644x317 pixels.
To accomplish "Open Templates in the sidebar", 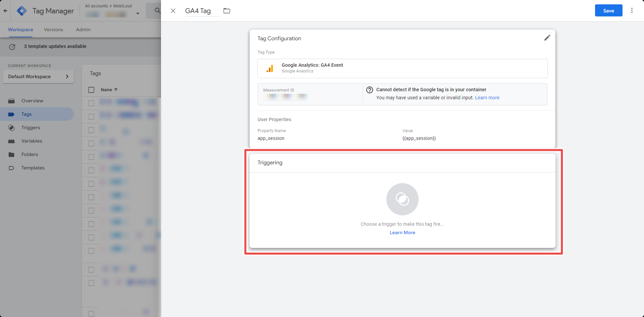I will (x=33, y=168).
